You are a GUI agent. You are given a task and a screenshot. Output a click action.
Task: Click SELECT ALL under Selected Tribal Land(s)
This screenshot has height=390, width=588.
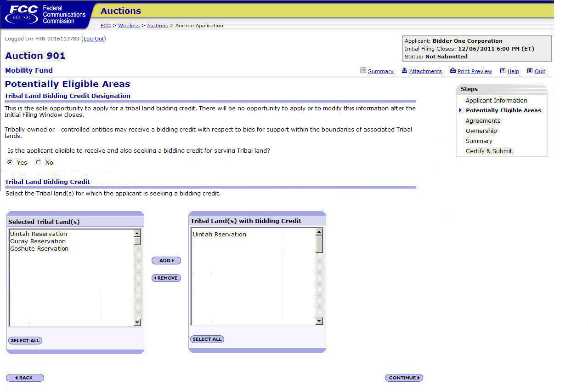[x=25, y=341]
